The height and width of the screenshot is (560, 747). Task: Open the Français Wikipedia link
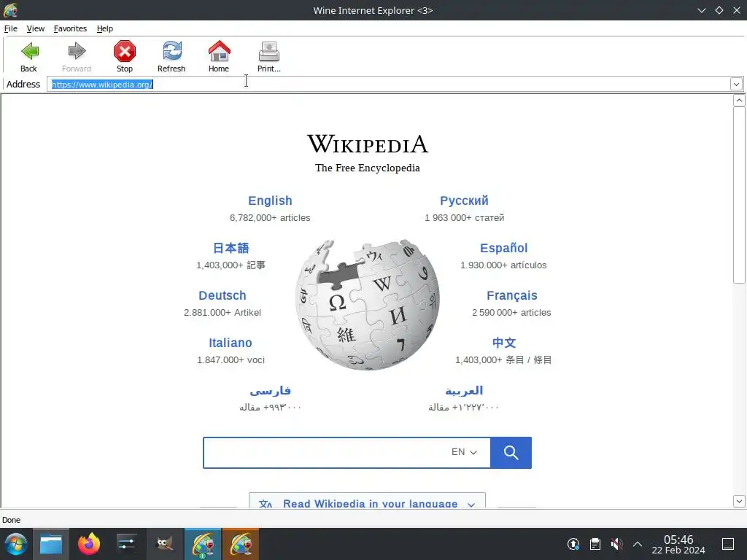tap(511, 296)
